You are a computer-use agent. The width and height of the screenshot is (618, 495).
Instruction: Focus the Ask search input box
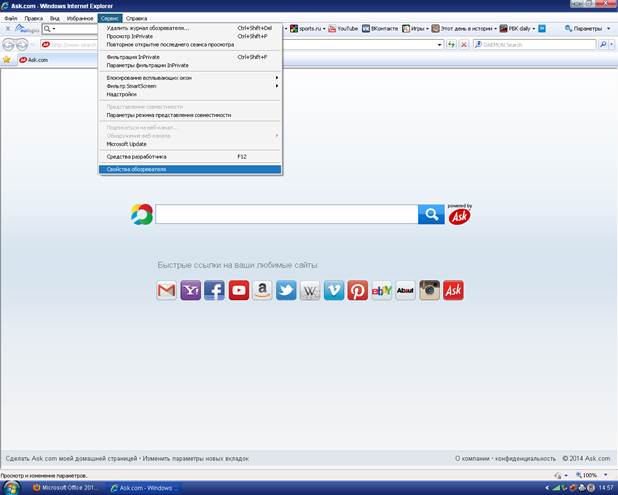point(287,214)
